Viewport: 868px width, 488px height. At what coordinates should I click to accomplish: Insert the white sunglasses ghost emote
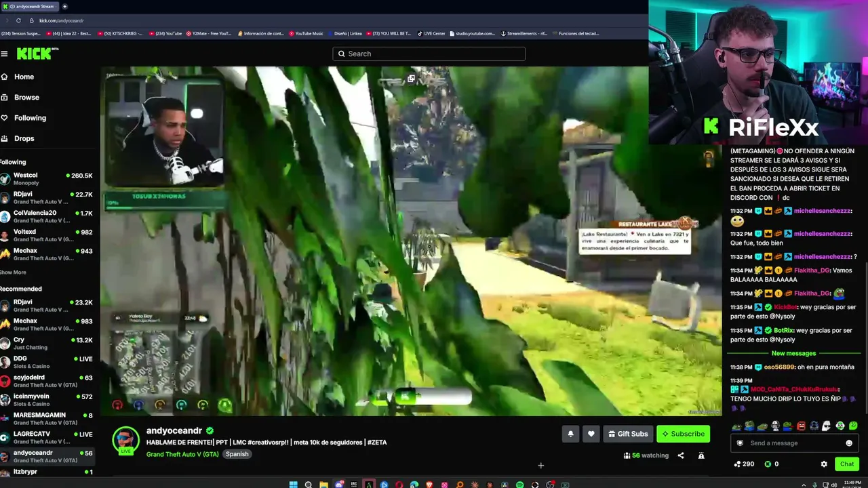[827, 426]
